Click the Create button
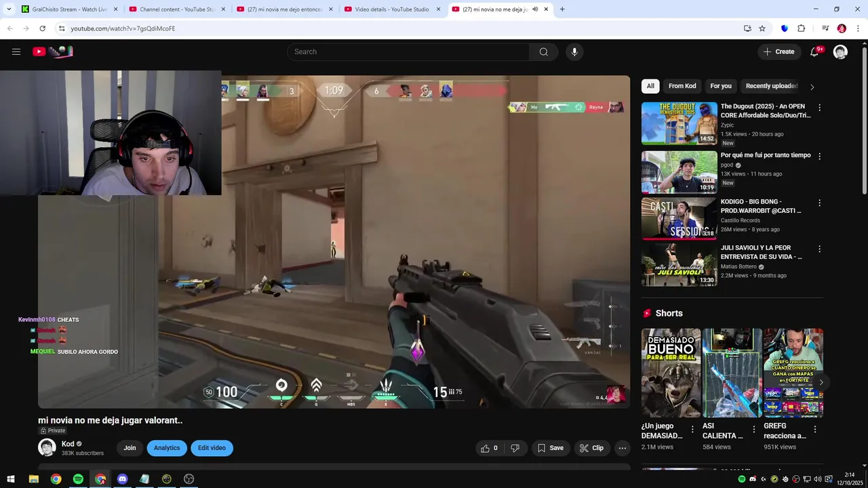The image size is (868, 488). 778,52
